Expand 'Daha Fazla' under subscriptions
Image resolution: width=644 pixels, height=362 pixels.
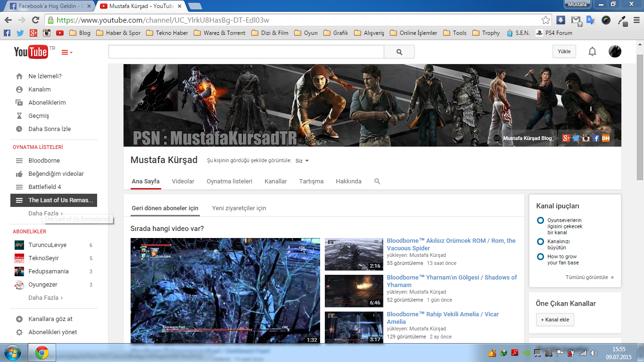(45, 297)
